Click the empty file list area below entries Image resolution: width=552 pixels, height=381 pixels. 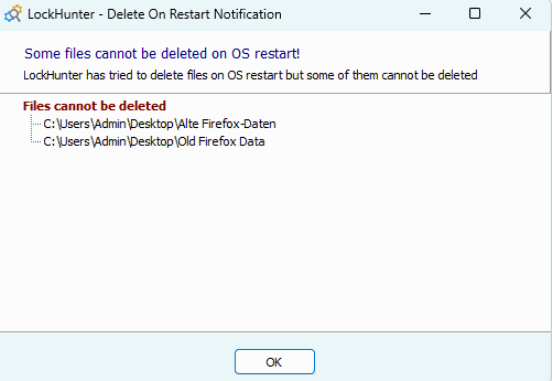[275, 239]
